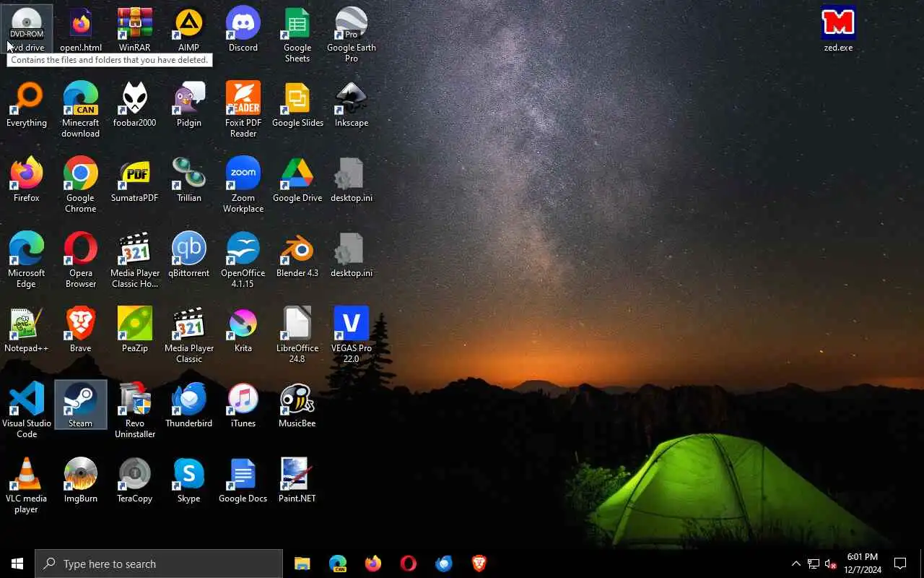Select the foobar2000 desktop shortcut
Image resolution: width=924 pixels, height=578 pixels.
pos(135,105)
